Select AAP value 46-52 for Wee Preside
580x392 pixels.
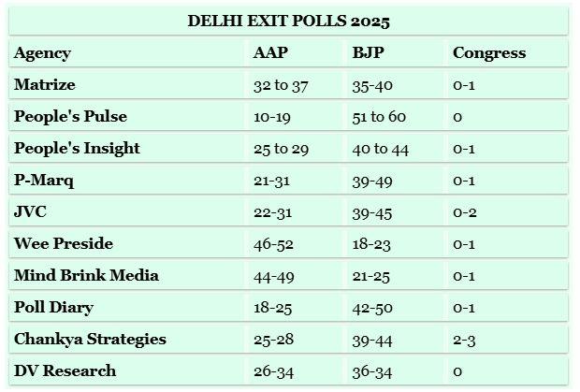point(273,244)
